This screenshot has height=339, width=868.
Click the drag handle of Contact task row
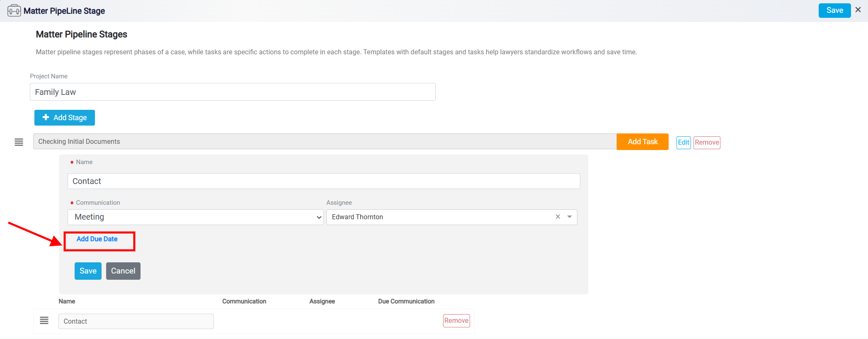44,320
